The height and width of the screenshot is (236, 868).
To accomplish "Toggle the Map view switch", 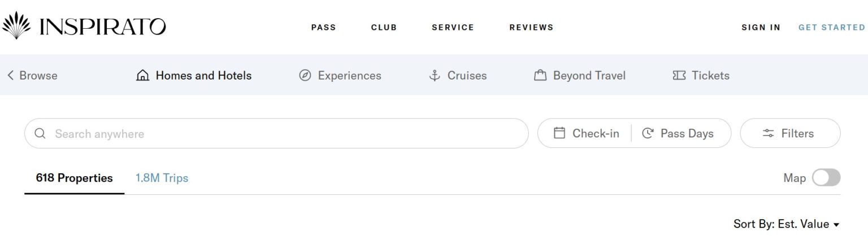I will point(826,178).
